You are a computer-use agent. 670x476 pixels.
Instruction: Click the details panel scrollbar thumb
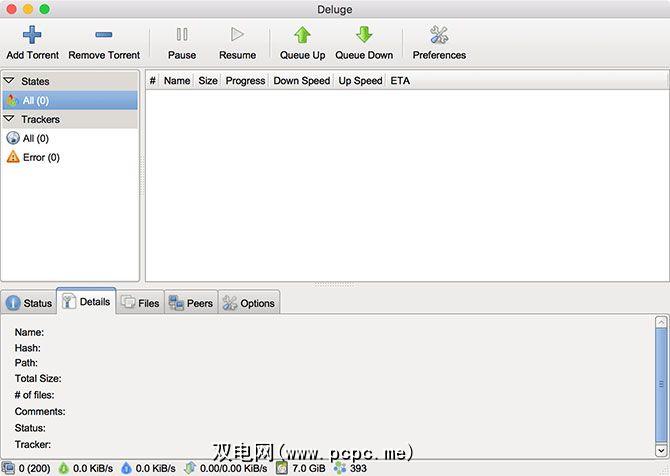coord(661,385)
